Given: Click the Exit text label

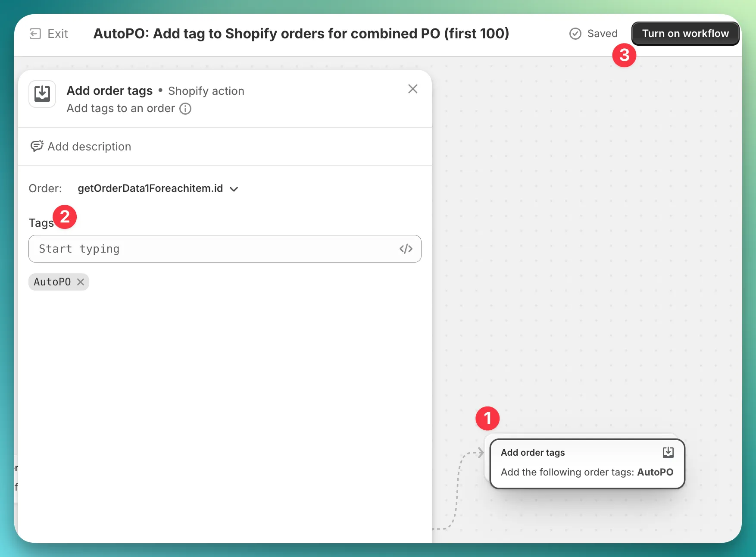Looking at the screenshot, I should coord(58,34).
